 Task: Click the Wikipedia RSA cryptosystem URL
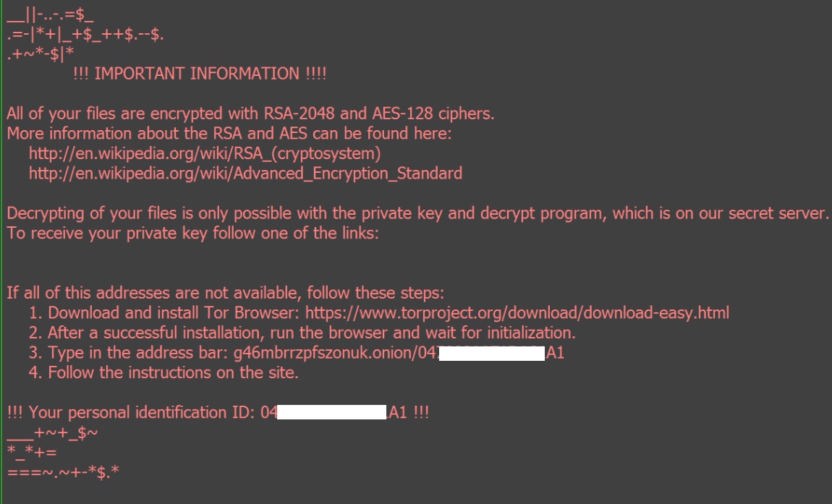pos(204,153)
